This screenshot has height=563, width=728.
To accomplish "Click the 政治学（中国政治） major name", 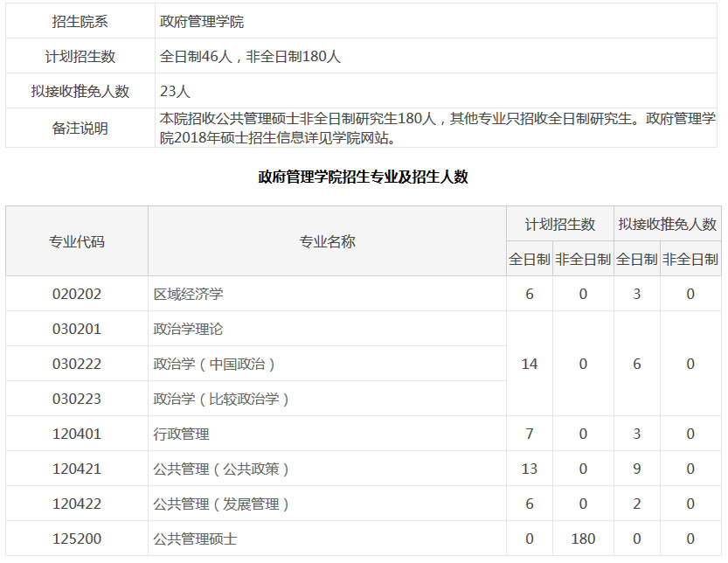I will (221, 364).
